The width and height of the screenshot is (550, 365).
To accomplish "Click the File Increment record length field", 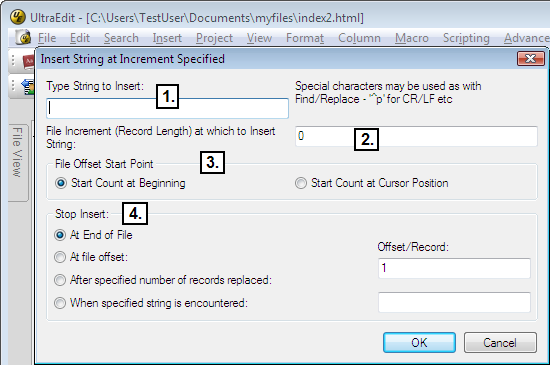I will [416, 136].
